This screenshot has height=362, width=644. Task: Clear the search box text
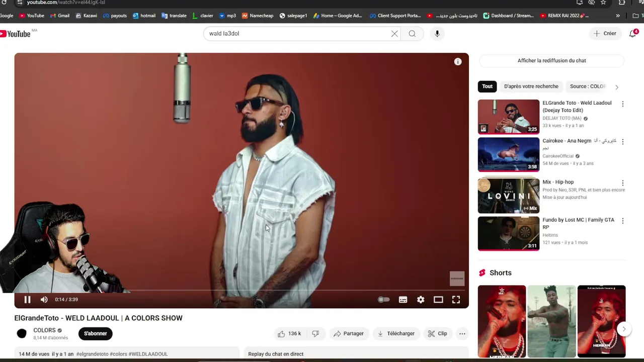tap(394, 34)
